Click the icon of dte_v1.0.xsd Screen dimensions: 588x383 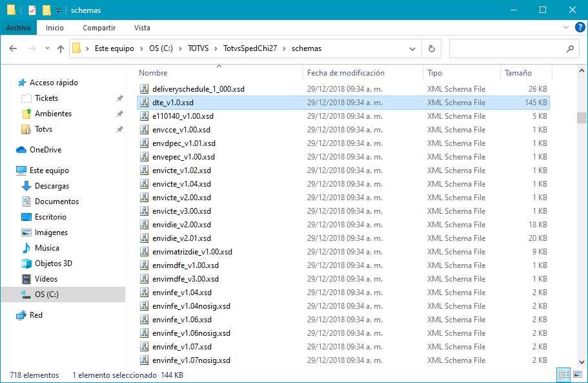[x=145, y=103]
